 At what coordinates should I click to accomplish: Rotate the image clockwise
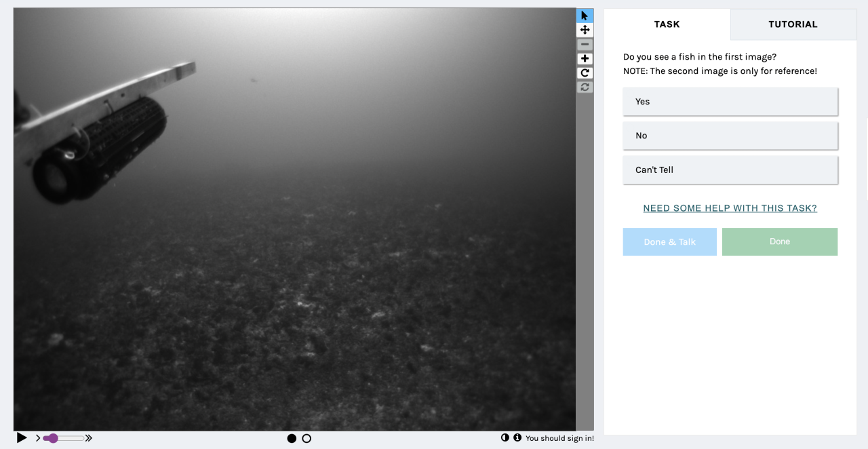tap(585, 73)
